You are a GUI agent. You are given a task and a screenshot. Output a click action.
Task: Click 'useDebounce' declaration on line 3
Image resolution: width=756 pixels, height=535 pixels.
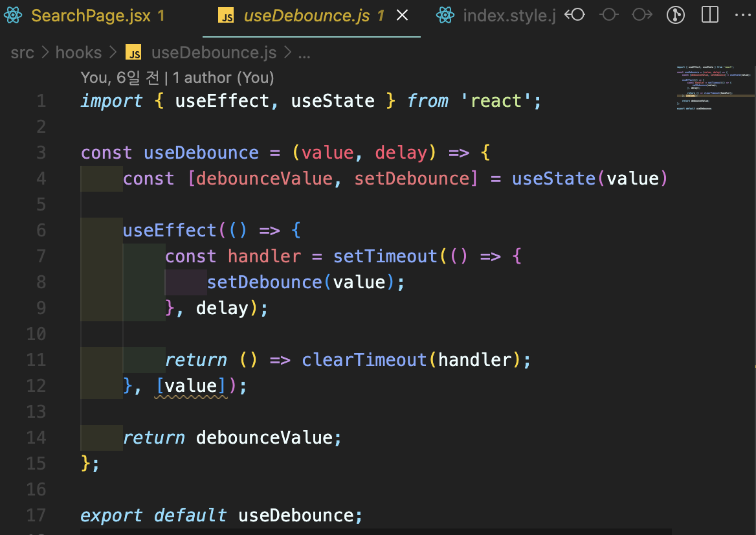coord(201,152)
